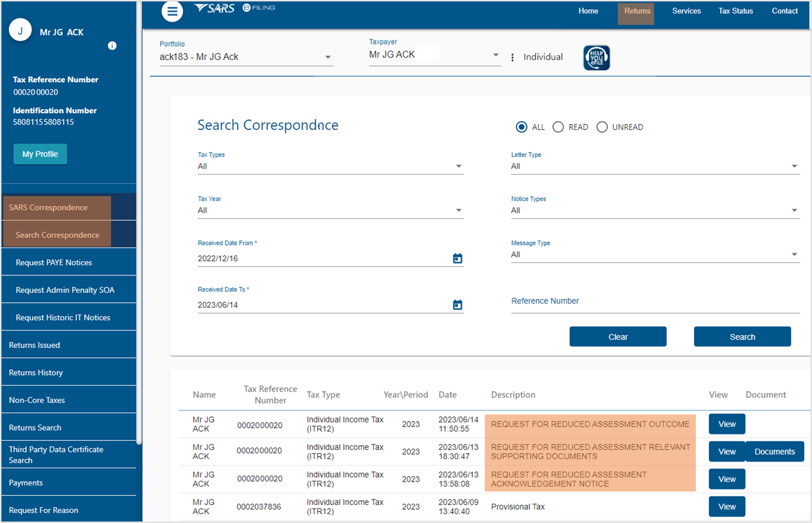
Task: Select the ALL radio button
Action: tap(521, 127)
